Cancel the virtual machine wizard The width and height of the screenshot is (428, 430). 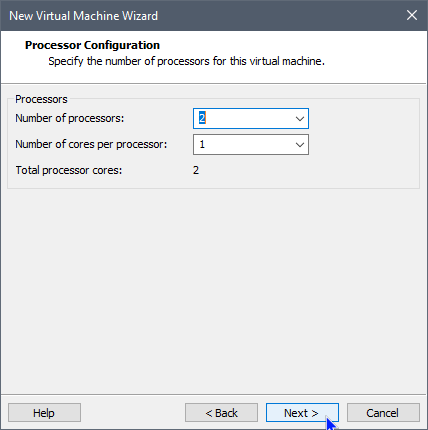point(383,413)
